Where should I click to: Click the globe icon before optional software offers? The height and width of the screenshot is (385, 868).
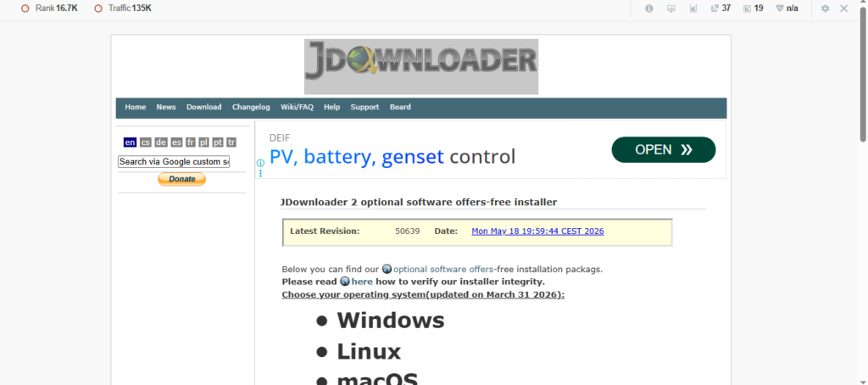tap(387, 269)
